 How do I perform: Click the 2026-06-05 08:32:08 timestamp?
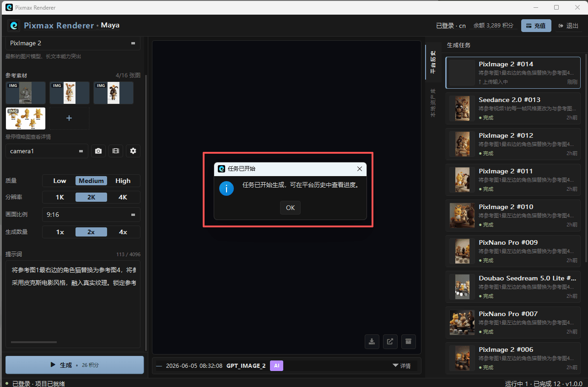point(194,365)
